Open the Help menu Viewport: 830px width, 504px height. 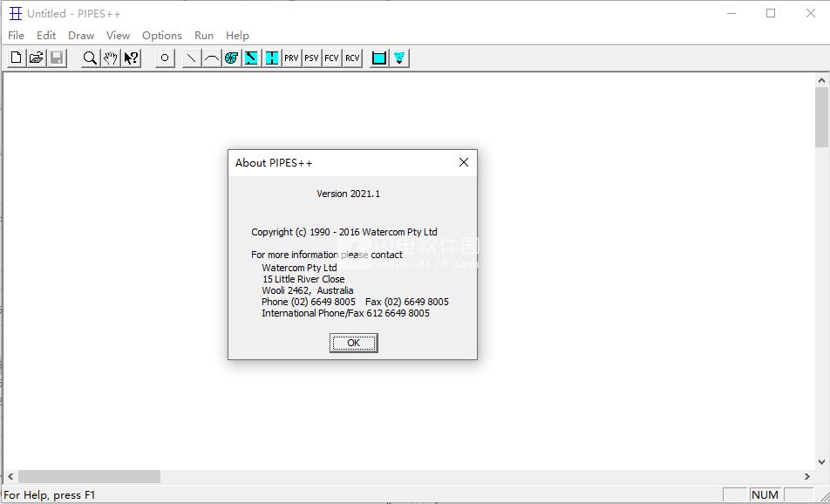[237, 36]
